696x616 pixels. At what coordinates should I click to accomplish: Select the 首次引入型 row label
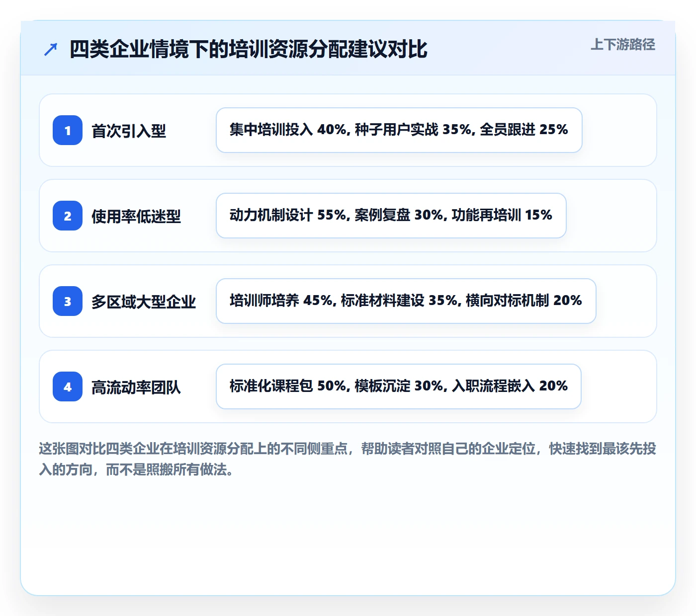[x=129, y=131]
